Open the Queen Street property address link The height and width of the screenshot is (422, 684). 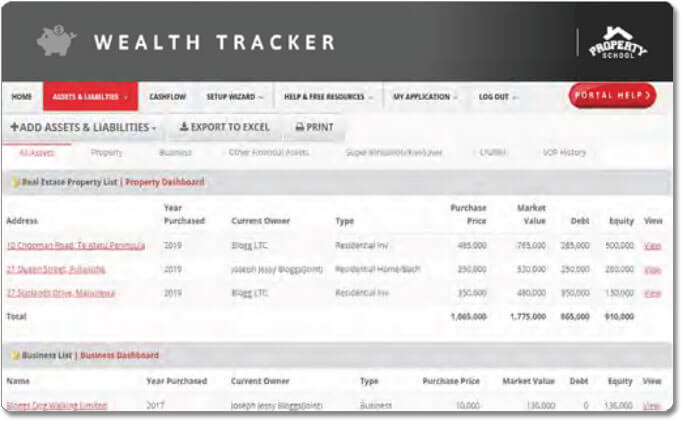56,269
